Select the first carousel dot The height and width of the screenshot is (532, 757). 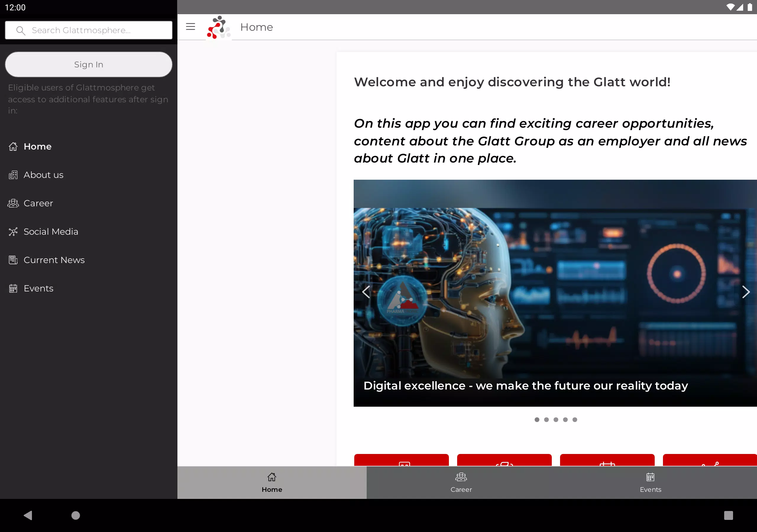537,420
